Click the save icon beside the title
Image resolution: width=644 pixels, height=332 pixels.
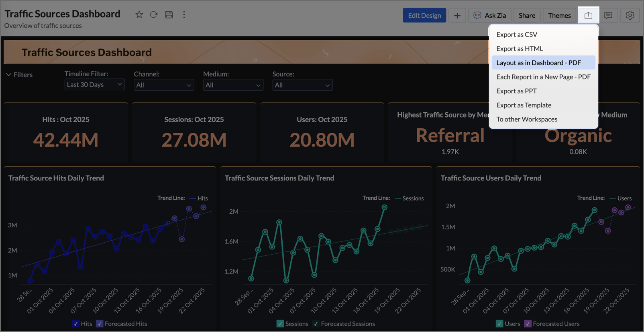169,15
